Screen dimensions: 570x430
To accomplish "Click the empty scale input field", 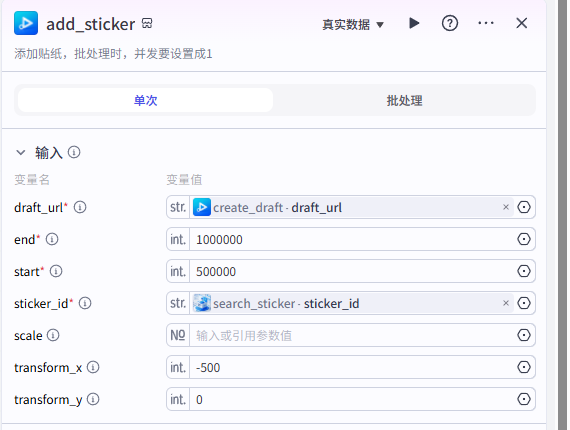I will 352,335.
